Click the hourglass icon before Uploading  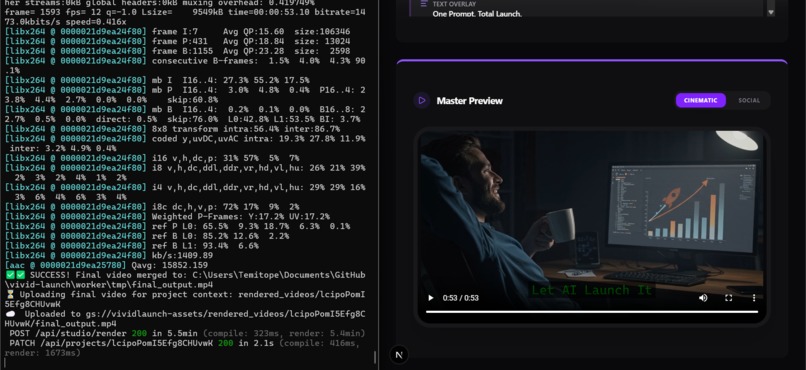tap(10, 294)
